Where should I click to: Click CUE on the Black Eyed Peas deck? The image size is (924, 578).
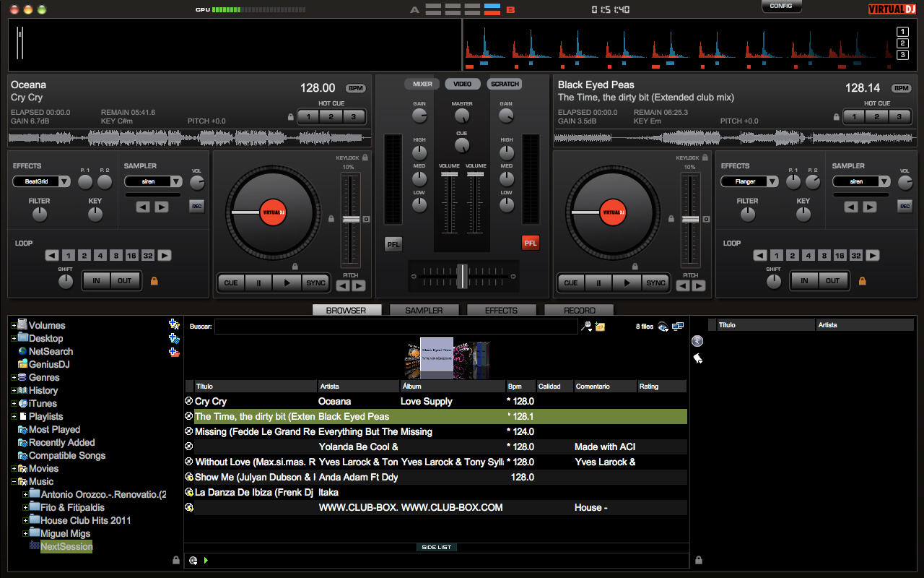coord(570,282)
